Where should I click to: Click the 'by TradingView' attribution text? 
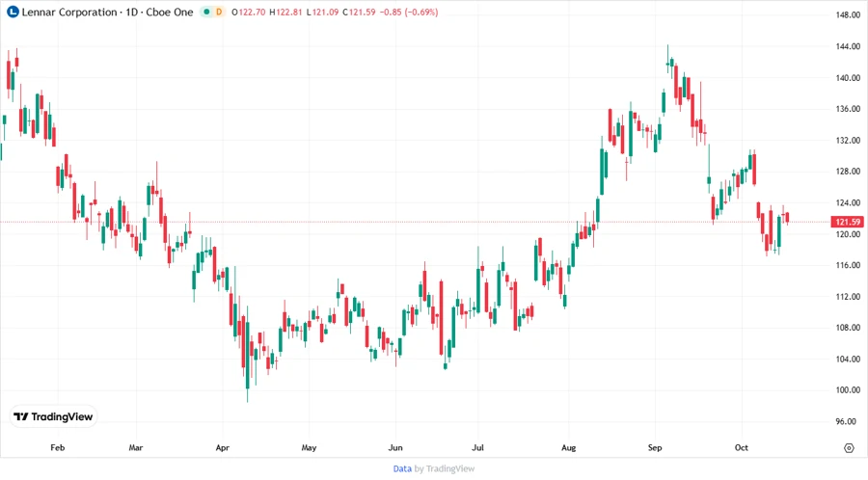point(445,468)
